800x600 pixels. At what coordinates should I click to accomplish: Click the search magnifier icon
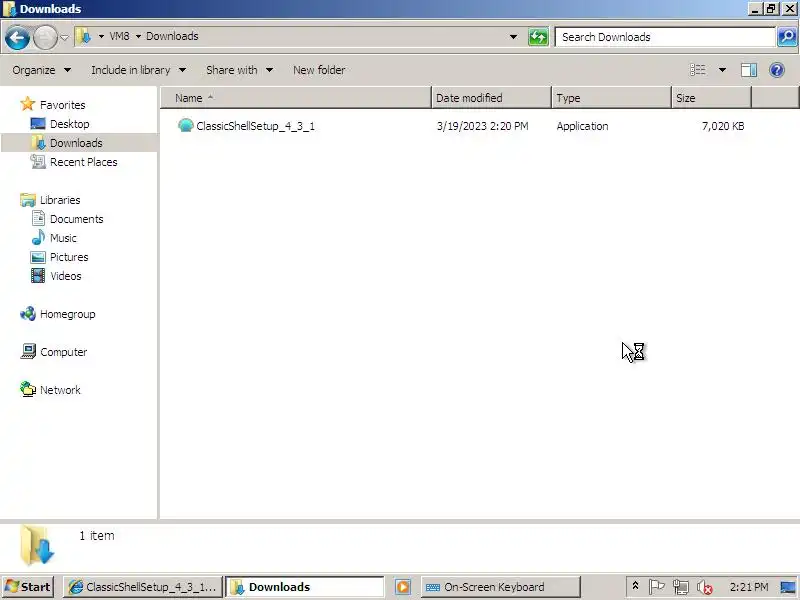[x=787, y=37]
